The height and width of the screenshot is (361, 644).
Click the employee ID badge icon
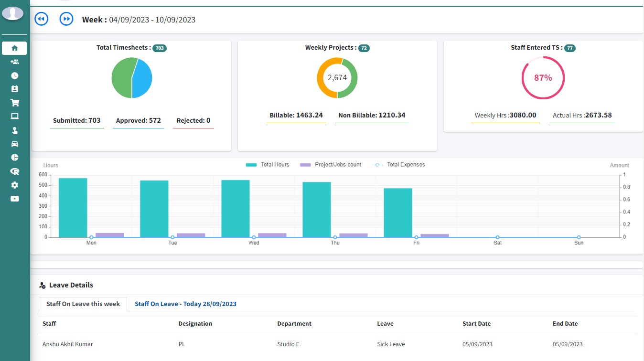coord(14,89)
